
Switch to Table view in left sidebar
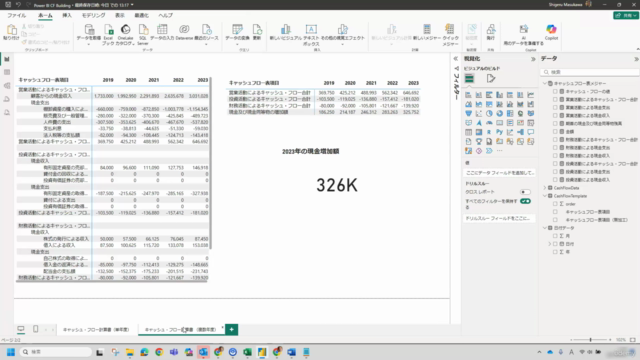click(x=7, y=72)
